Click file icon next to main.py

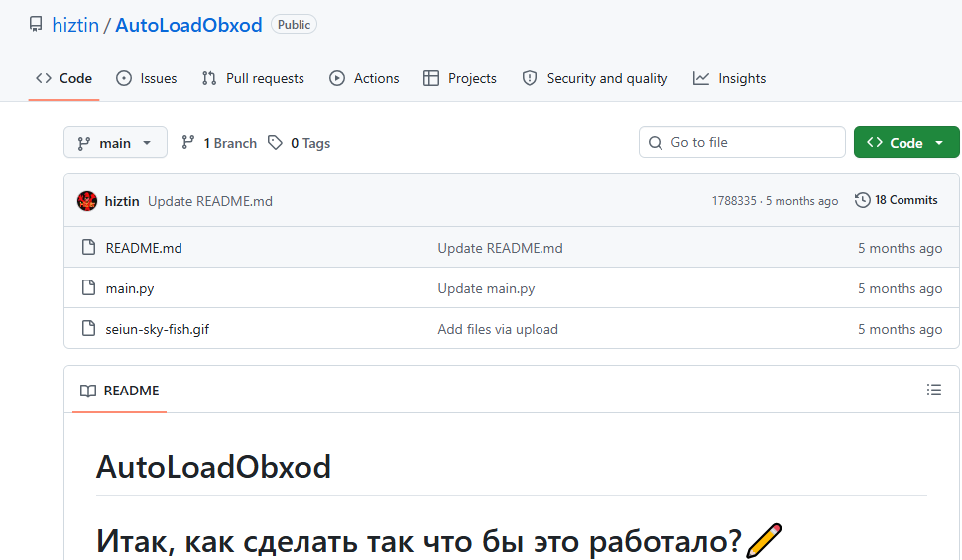coord(89,287)
